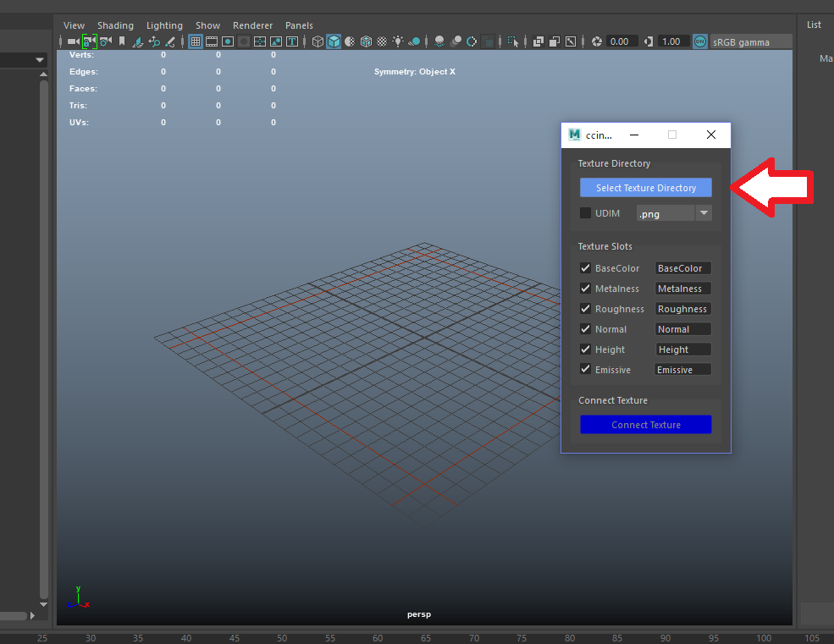Image resolution: width=834 pixels, height=644 pixels.
Task: Switch to wireframe display icon
Action: pyautogui.click(x=318, y=41)
